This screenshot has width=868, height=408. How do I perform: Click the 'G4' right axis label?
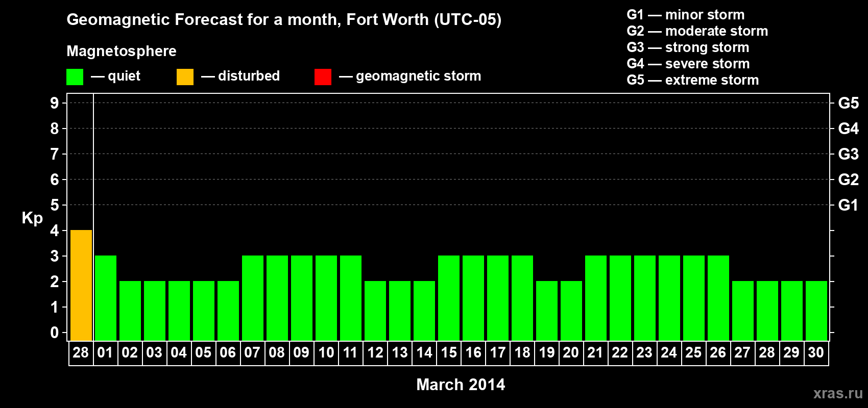(849, 129)
